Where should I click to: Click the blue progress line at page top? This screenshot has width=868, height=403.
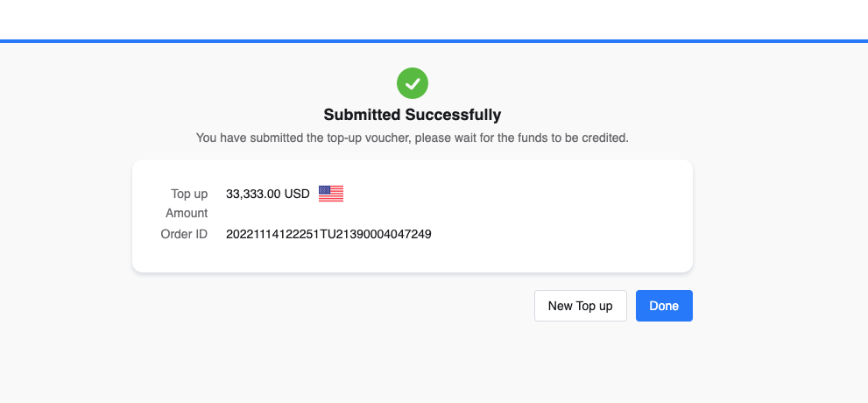pos(434,41)
